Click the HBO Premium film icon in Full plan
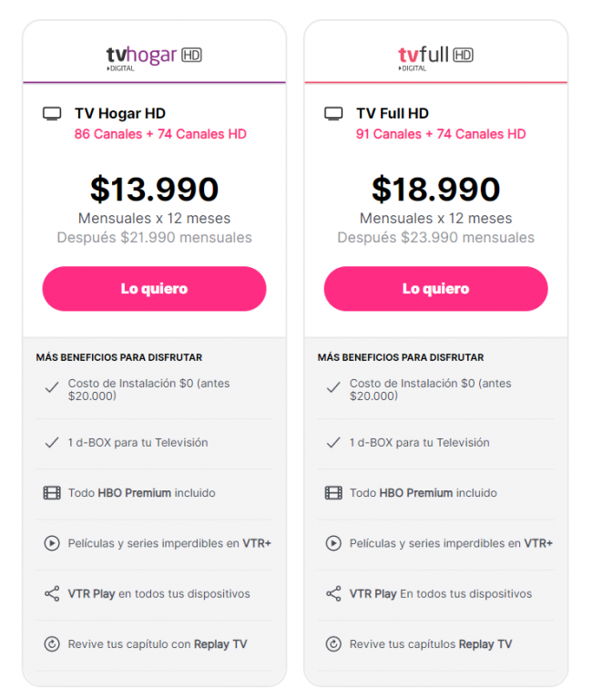 (333, 493)
